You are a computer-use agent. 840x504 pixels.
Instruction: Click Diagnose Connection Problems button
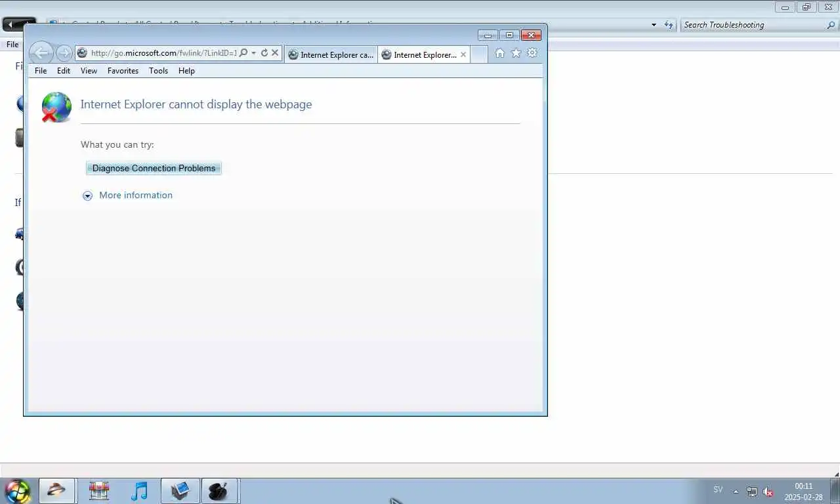(154, 168)
